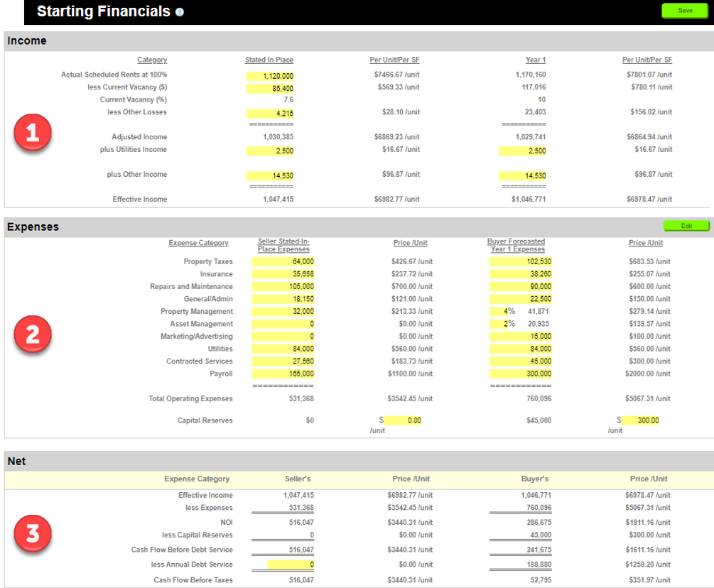This screenshot has width=714, height=588.
Task: Click seller's Annual Debt Service field
Action: (x=291, y=565)
